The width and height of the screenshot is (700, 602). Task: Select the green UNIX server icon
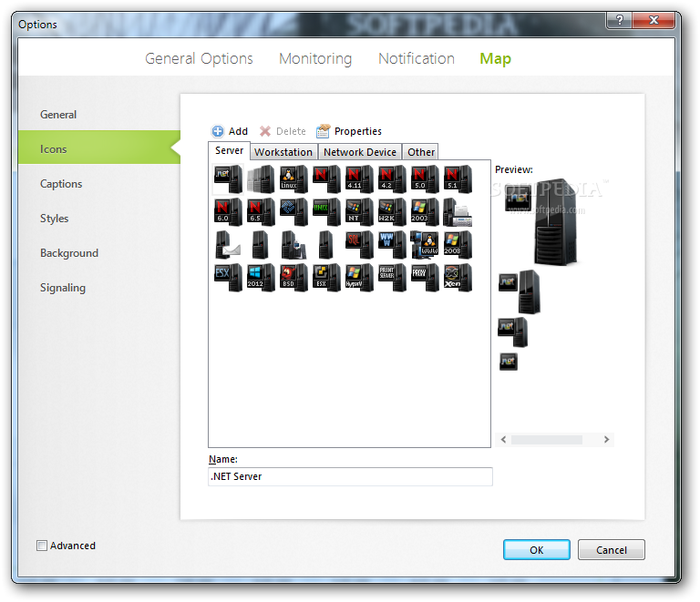(326, 212)
